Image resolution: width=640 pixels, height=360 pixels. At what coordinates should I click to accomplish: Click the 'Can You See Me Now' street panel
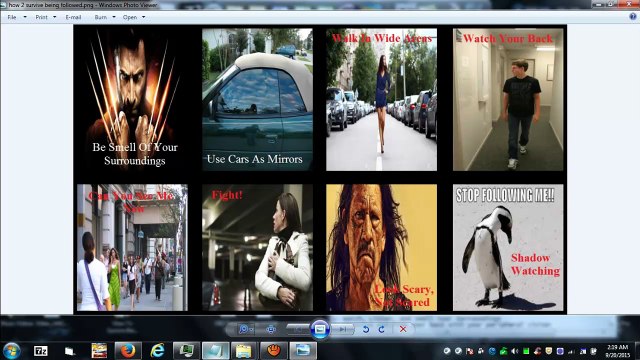pyautogui.click(x=132, y=247)
